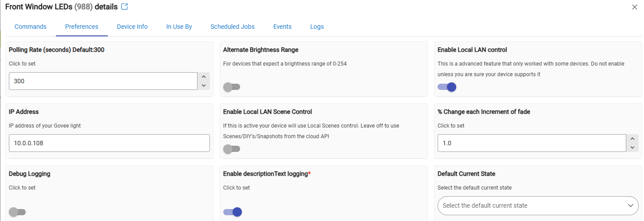This screenshot has height=221, width=644.
Task: Expand default current state chevron arrow
Action: tap(631, 205)
